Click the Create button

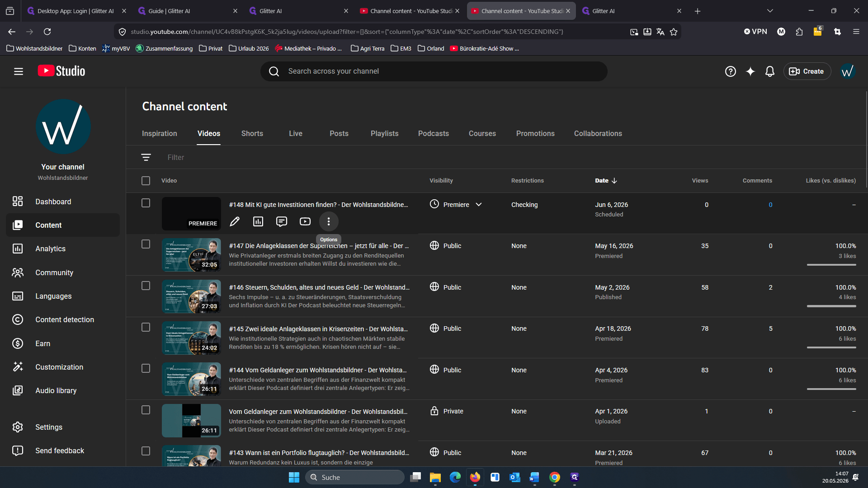(807, 71)
